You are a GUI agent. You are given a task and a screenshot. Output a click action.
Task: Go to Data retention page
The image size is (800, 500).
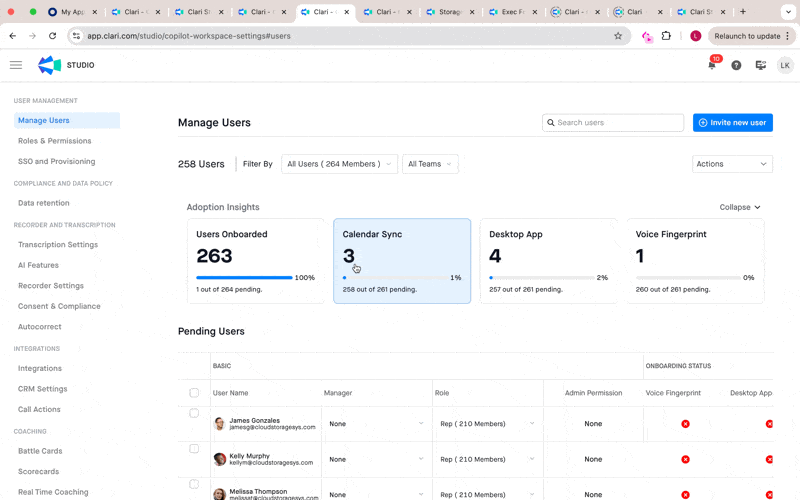pos(44,203)
